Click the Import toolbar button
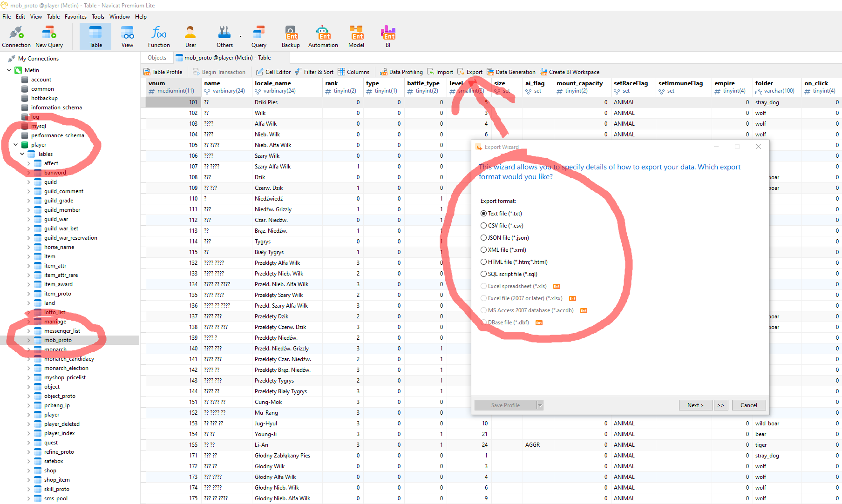Image resolution: width=842 pixels, height=504 pixels. [440, 72]
